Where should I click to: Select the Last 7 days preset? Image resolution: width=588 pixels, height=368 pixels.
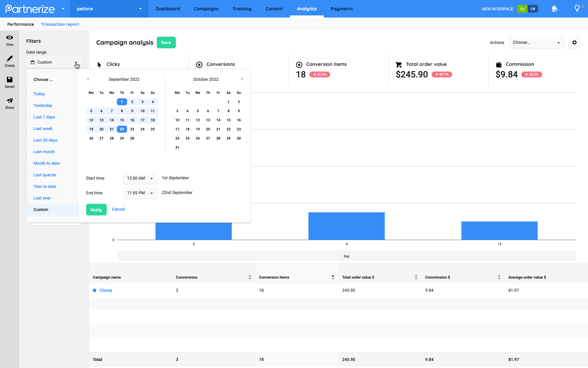click(44, 117)
